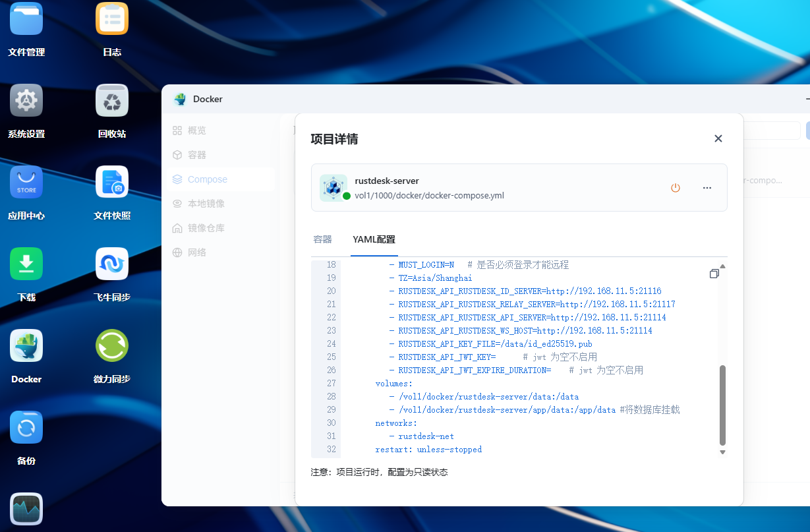810x532 pixels.
Task: Click the RUSTDESK_ID_SERVER line
Action: 525,291
